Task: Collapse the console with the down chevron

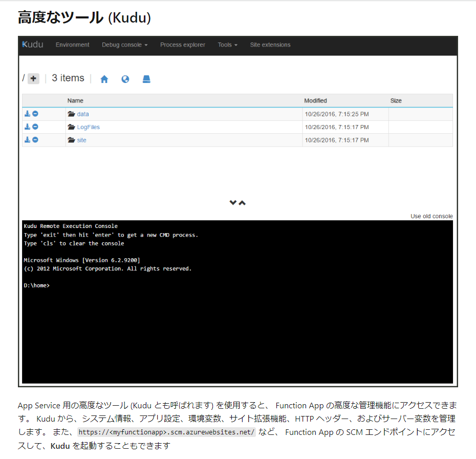Action: point(233,202)
